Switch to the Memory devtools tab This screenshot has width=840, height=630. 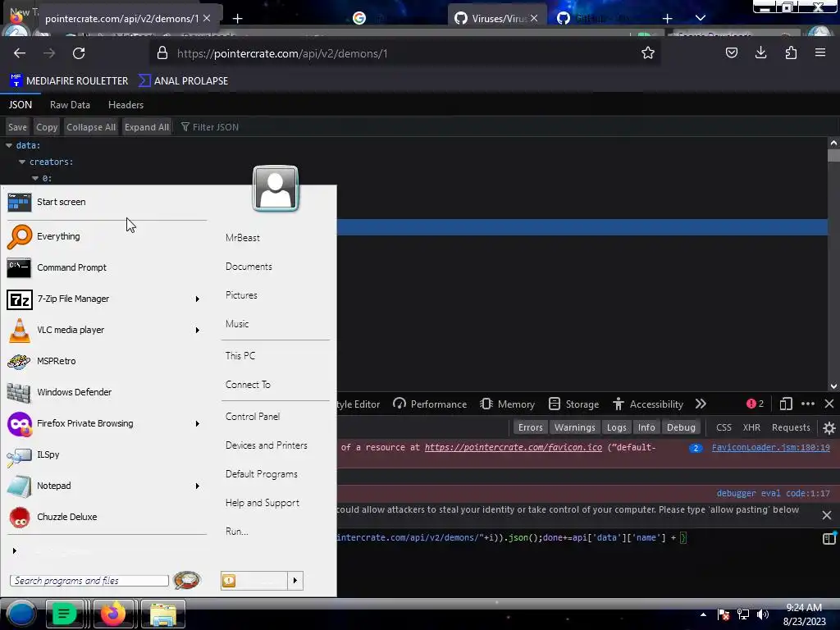(x=507, y=404)
